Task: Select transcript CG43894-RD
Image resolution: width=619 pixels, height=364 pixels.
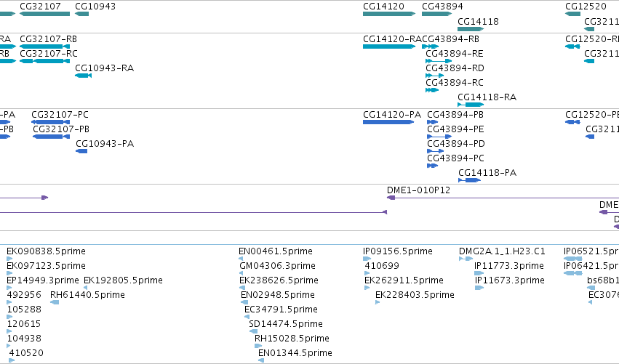Action: click(x=435, y=76)
